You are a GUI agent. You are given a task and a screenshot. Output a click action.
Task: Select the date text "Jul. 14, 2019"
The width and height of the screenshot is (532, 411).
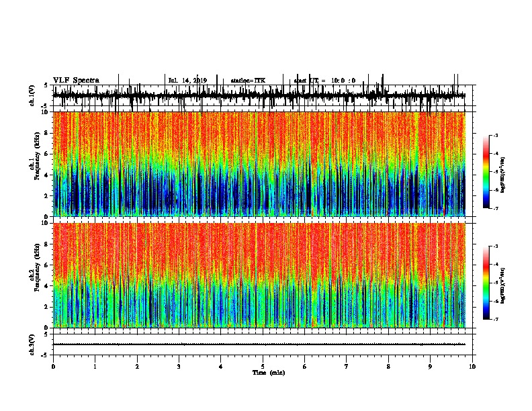[x=187, y=81]
